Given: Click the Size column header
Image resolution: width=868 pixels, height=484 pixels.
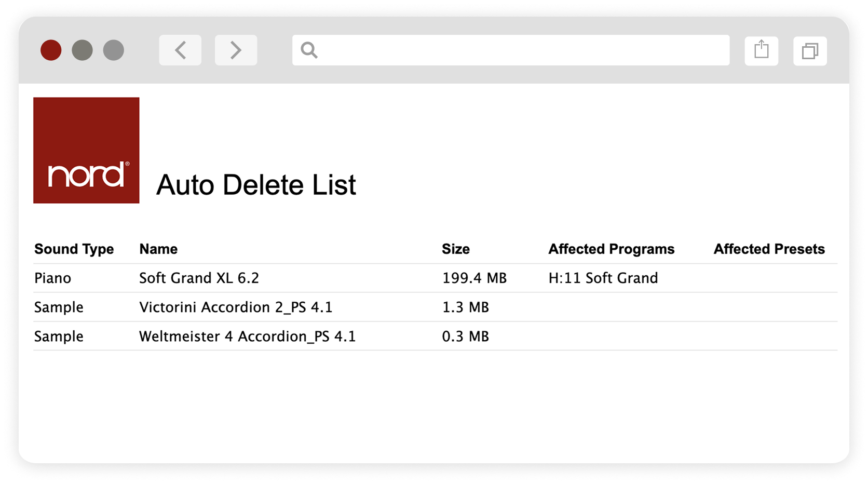Looking at the screenshot, I should click(455, 249).
